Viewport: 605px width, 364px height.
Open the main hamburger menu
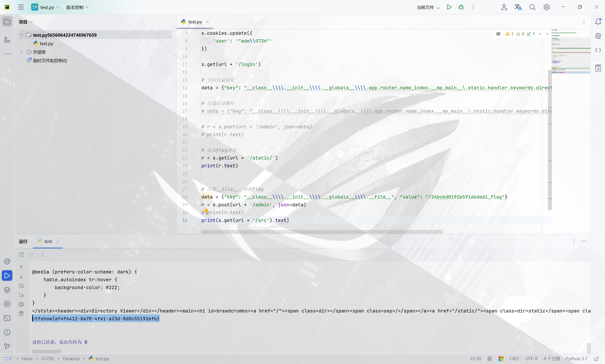click(21, 7)
